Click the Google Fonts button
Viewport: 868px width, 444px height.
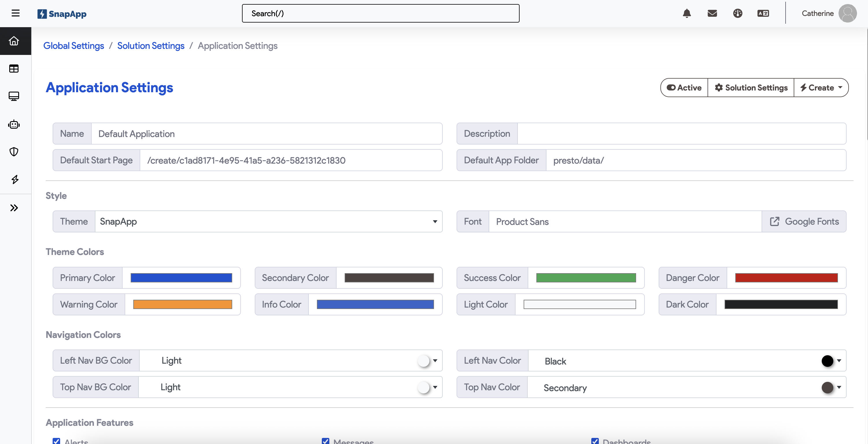(804, 221)
